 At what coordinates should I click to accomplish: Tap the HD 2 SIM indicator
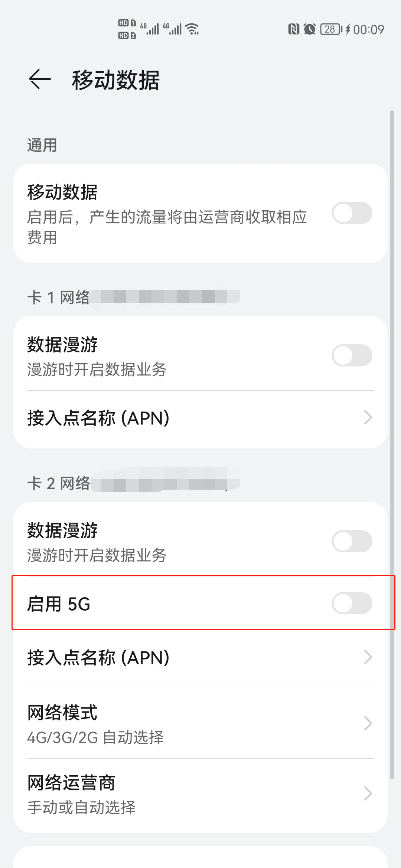pyautogui.click(x=127, y=36)
